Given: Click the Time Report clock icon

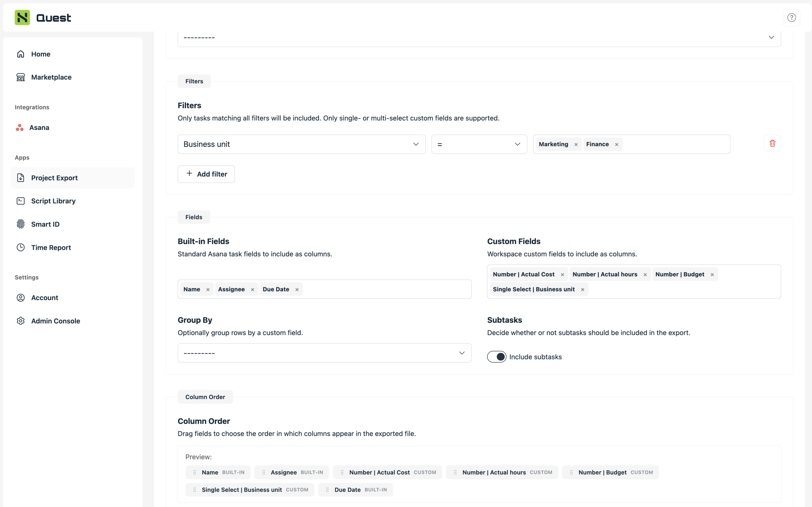Looking at the screenshot, I should tap(21, 247).
